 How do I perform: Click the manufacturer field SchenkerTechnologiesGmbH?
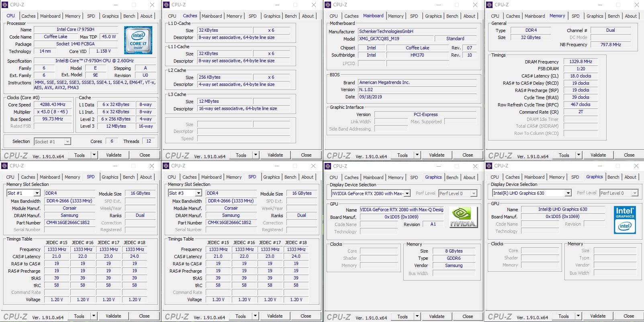click(417, 31)
